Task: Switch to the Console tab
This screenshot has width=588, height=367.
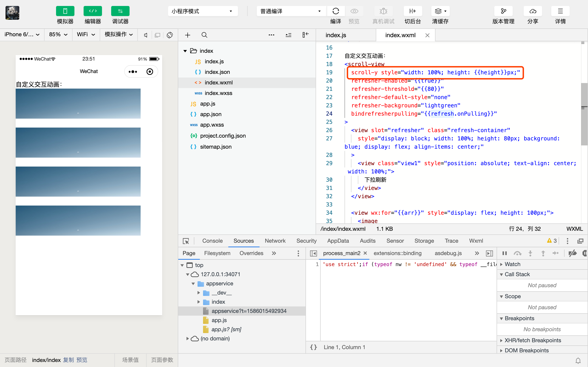Action: (212, 241)
